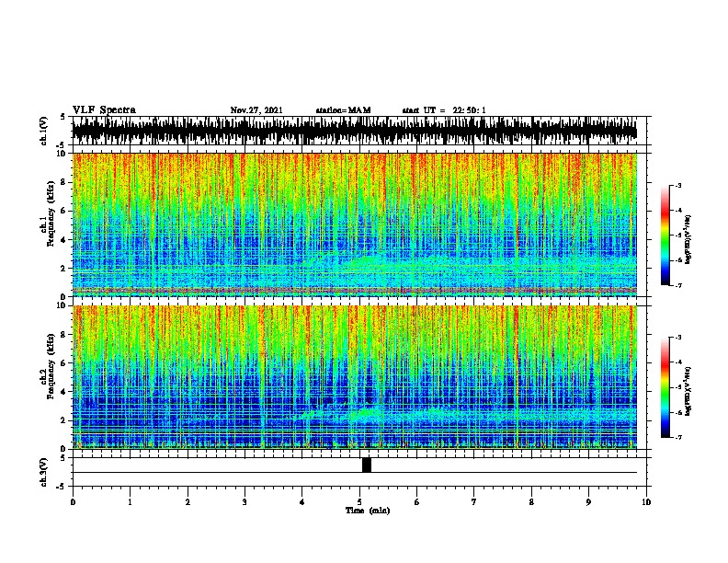Click the "start UT = 22:50:1" header text
The width and height of the screenshot is (728, 563).
[x=444, y=110]
